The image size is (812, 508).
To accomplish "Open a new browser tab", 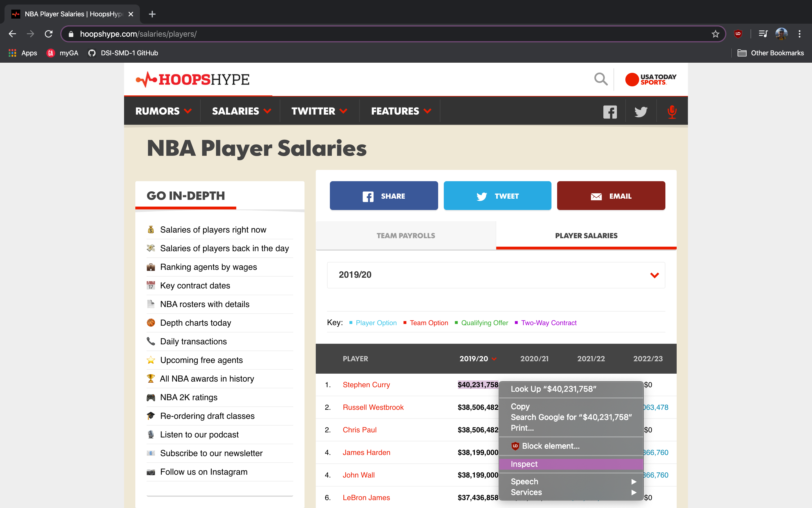I will click(x=152, y=14).
